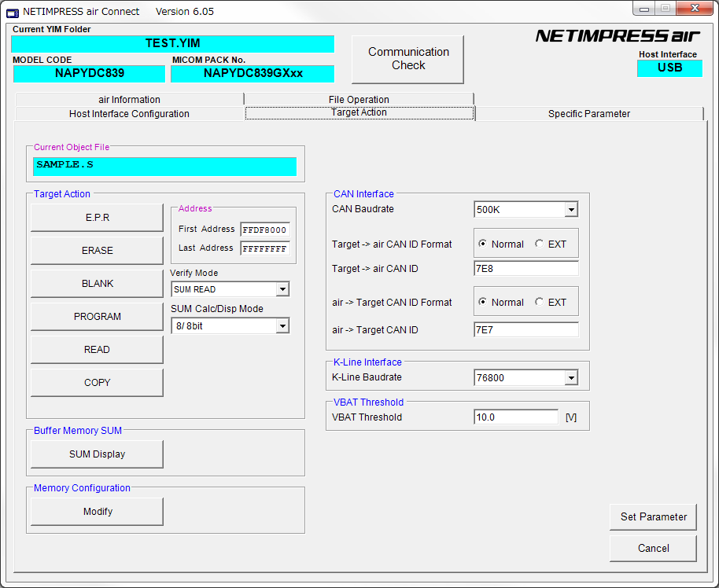Click the TEST.YIM current folder display
This screenshot has width=719, height=588.
173,43
